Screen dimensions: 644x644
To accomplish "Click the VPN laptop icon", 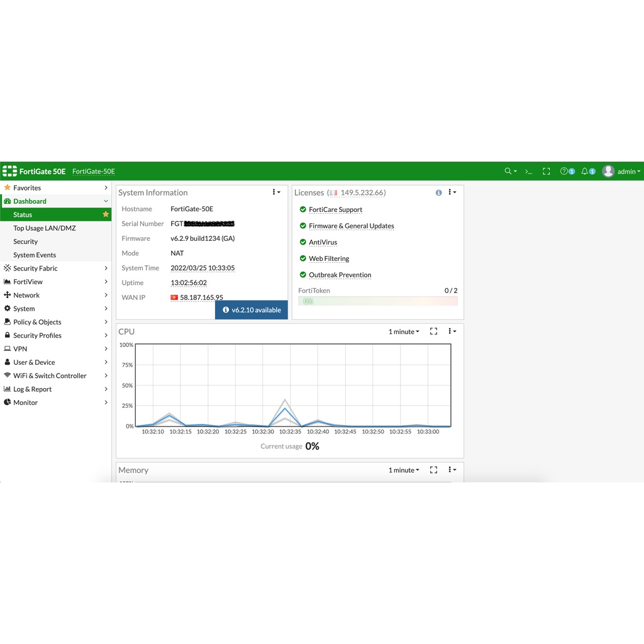I will click(x=7, y=348).
